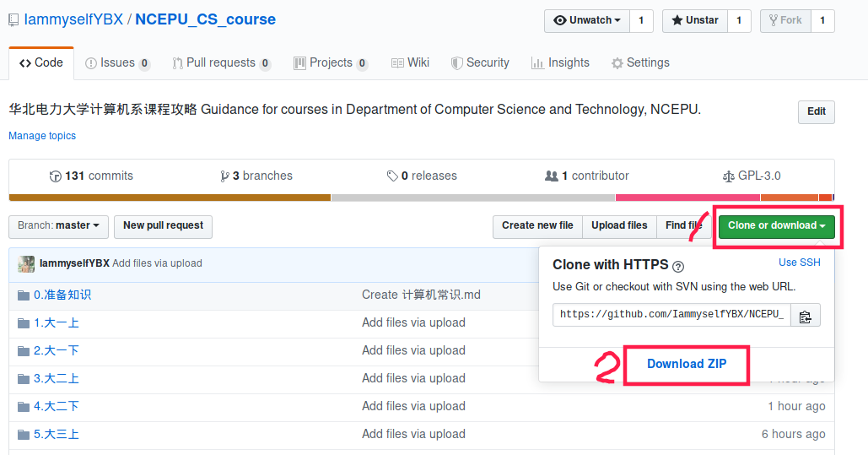Toggle Unwatch dropdown button
The height and width of the screenshot is (455, 868).
(587, 20)
